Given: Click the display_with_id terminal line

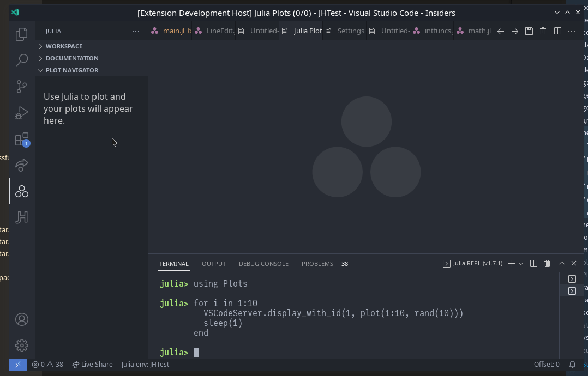Looking at the screenshot, I should click(x=333, y=313).
